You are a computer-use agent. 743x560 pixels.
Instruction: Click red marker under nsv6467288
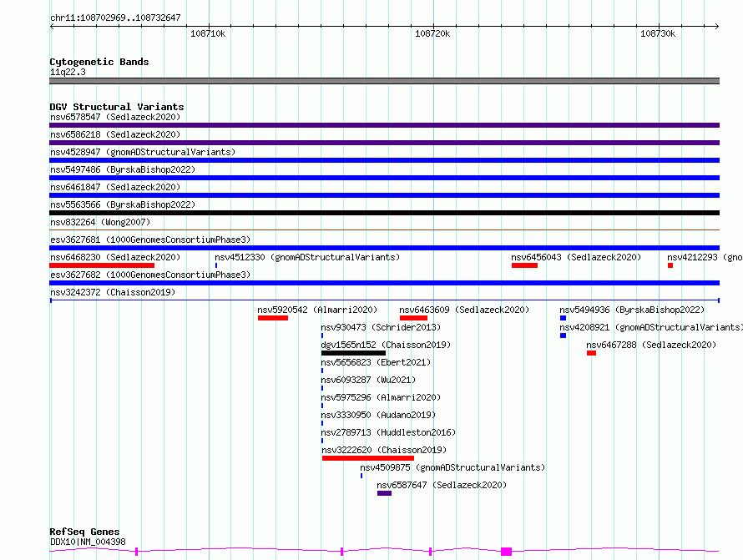coord(591,353)
